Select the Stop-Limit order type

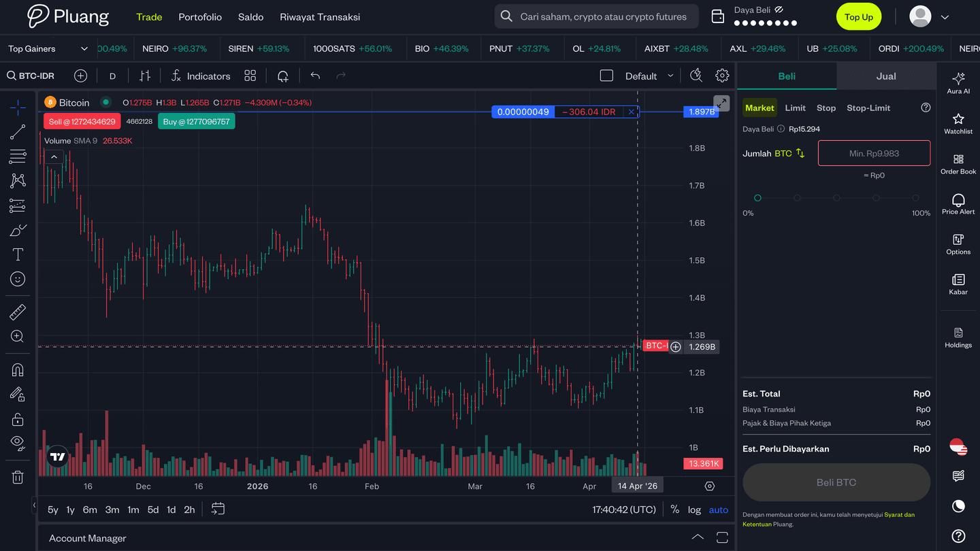pyautogui.click(x=868, y=108)
